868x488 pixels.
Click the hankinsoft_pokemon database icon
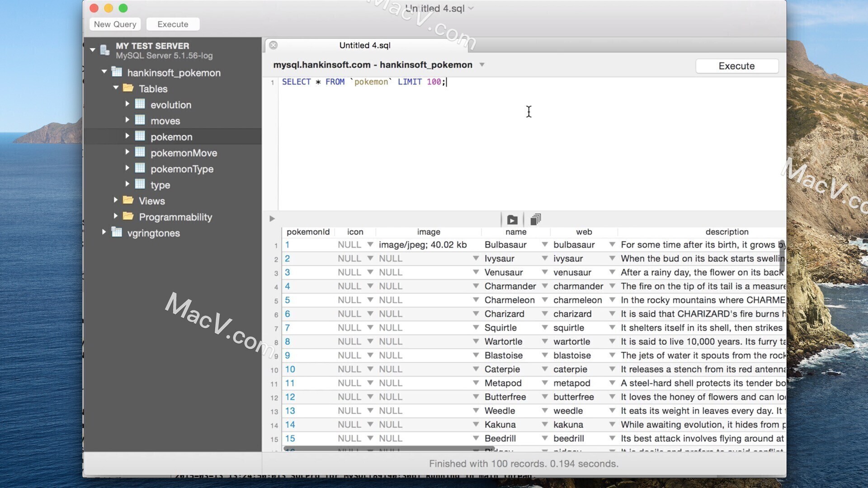118,72
